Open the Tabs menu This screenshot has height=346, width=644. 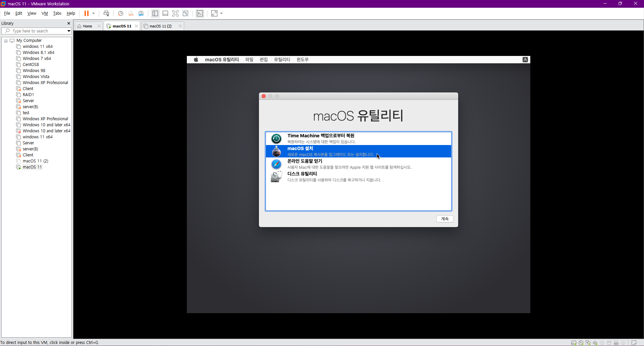tap(57, 13)
